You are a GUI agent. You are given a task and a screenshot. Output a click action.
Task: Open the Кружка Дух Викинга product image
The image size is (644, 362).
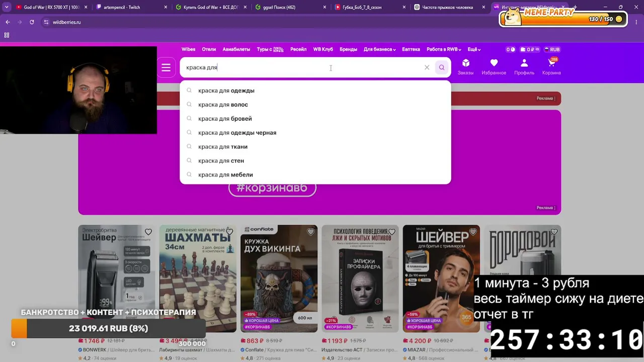click(279, 279)
